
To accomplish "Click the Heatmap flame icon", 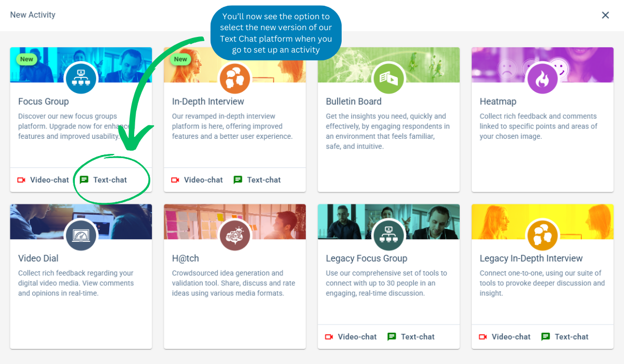I will (542, 78).
